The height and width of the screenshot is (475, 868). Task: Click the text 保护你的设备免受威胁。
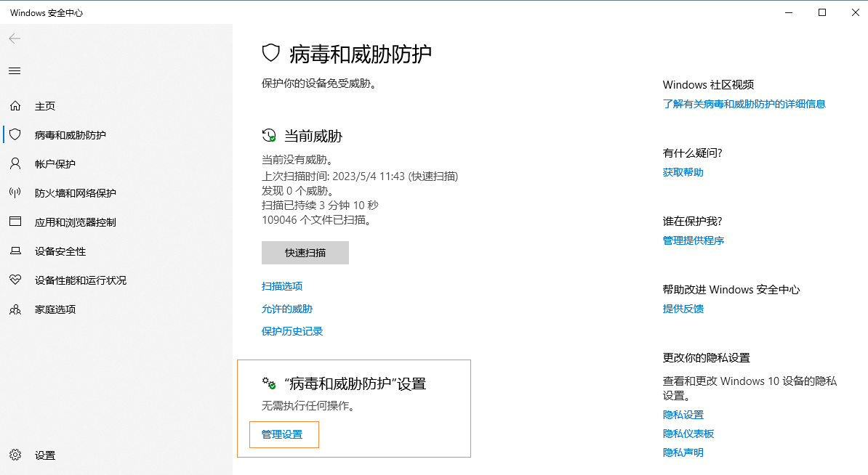(320, 84)
